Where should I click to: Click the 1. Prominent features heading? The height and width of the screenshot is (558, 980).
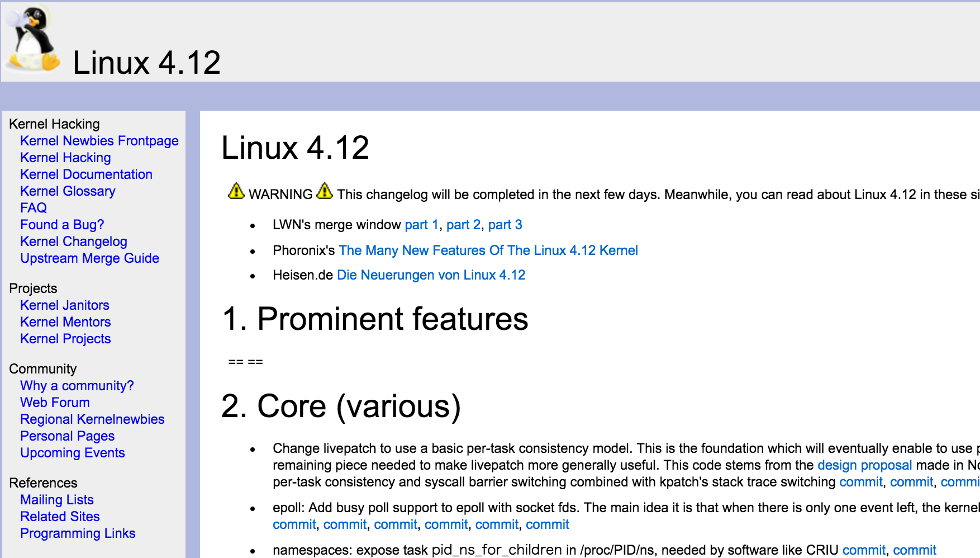coord(375,319)
